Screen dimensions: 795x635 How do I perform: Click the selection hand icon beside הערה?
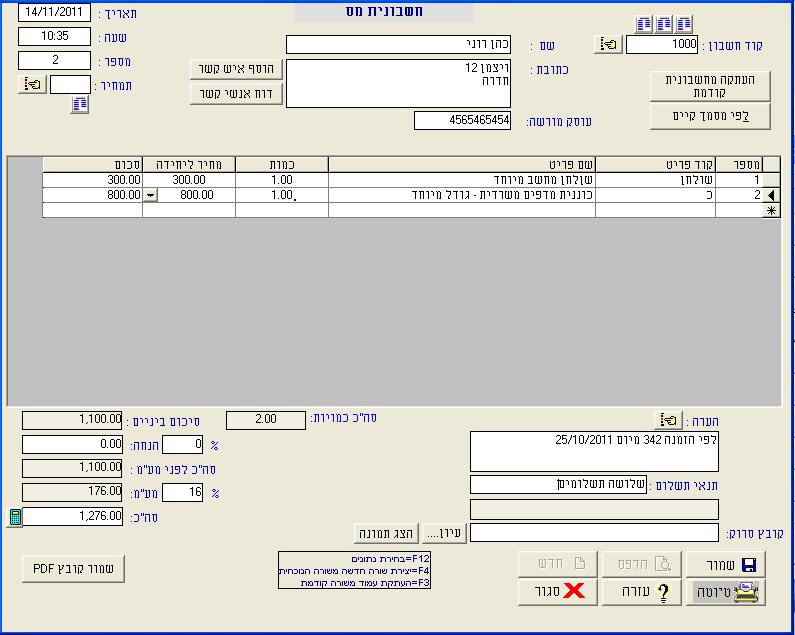tap(667, 420)
